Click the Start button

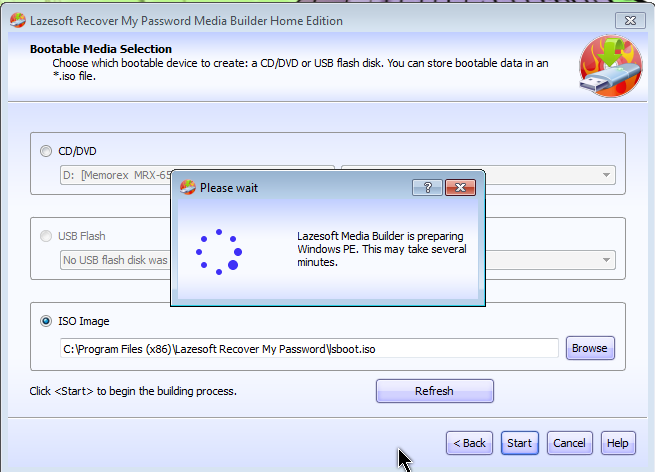pyautogui.click(x=520, y=443)
